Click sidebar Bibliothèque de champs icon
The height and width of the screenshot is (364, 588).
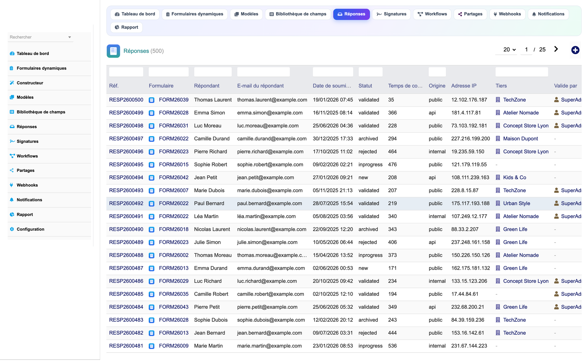point(12,112)
